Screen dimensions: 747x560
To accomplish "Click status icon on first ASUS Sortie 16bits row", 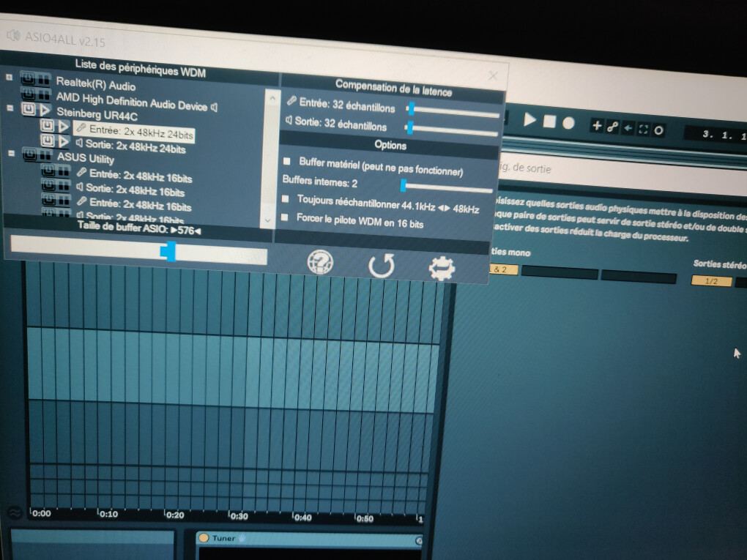I will (64, 185).
